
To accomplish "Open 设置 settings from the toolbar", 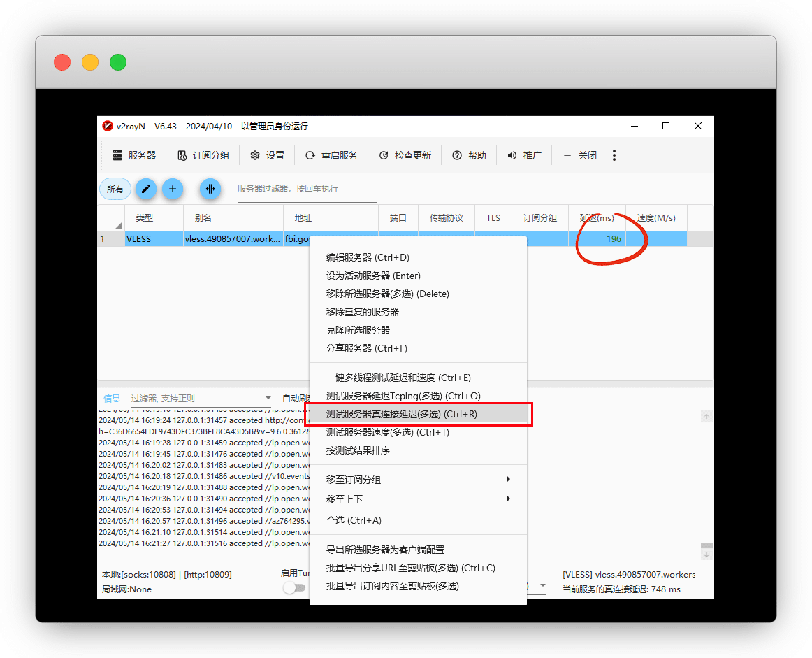I will pos(268,155).
